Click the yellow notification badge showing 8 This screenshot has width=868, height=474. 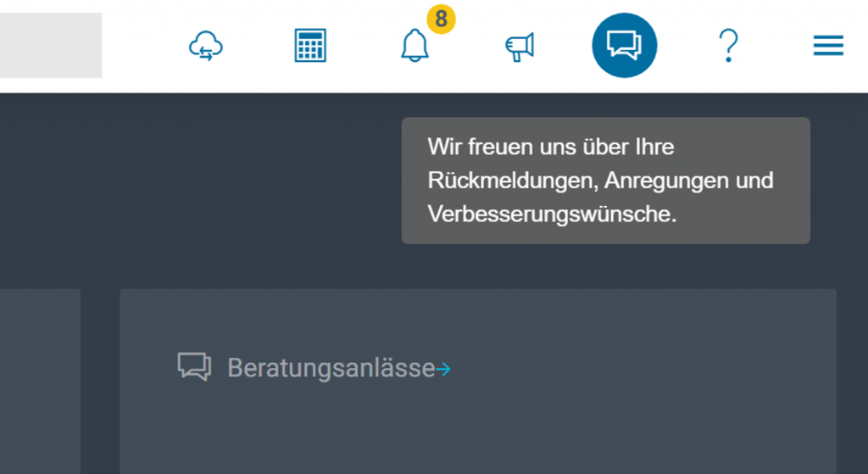tap(441, 20)
